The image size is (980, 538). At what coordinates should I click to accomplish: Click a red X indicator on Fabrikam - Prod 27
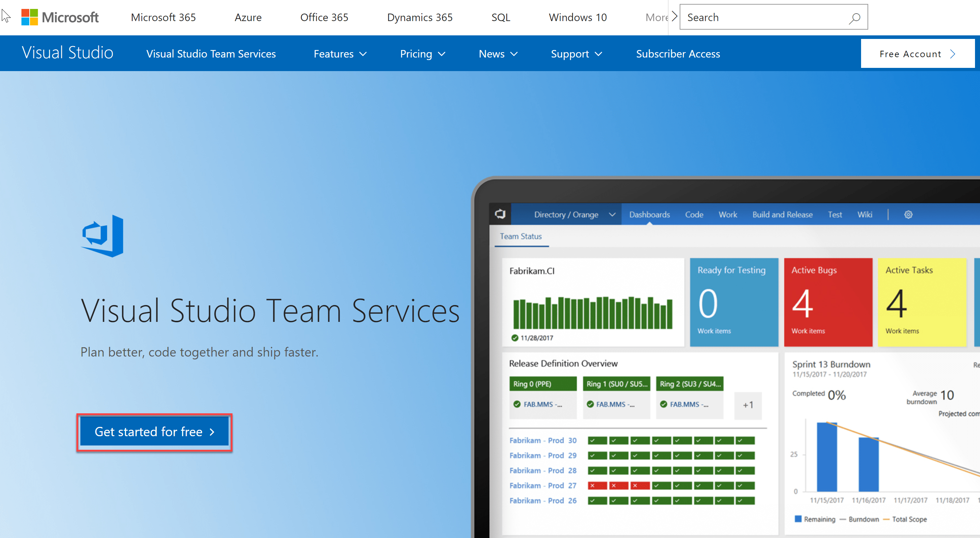pyautogui.click(x=597, y=485)
